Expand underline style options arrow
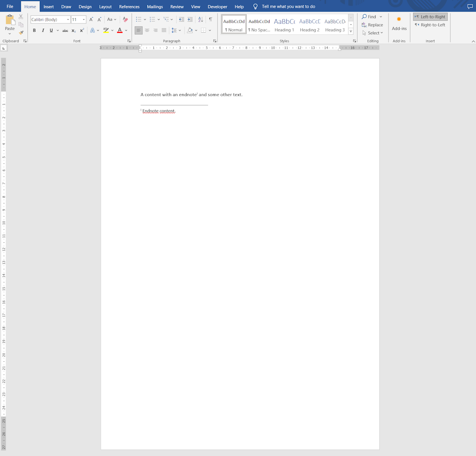Screen dimensions: 476x456 pos(58,31)
